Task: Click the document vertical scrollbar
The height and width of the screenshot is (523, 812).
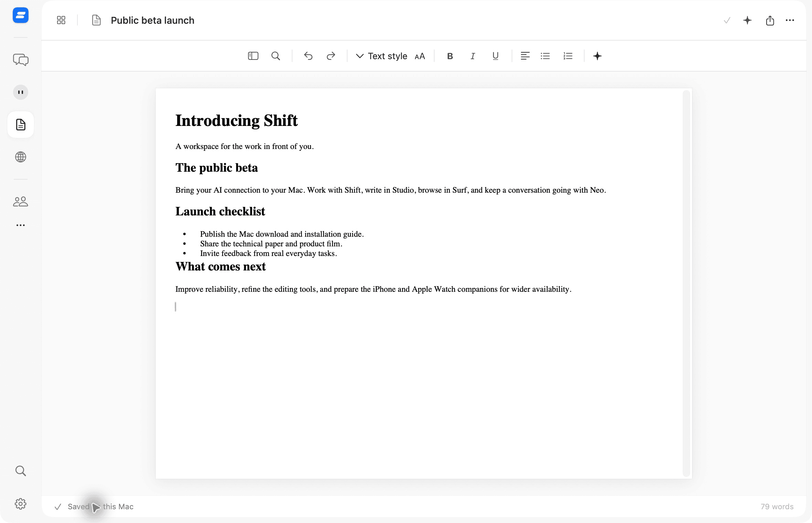Action: [686, 283]
